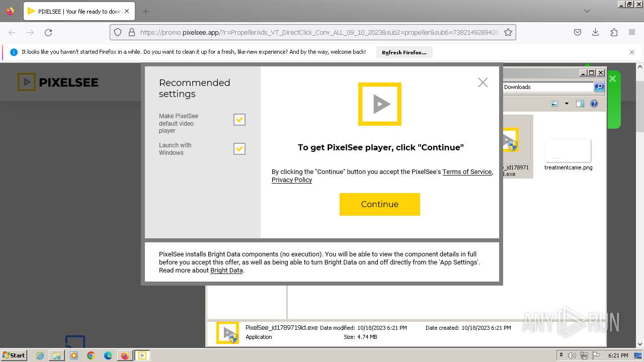
Task: Bookmark this page with the star
Action: 508,32
